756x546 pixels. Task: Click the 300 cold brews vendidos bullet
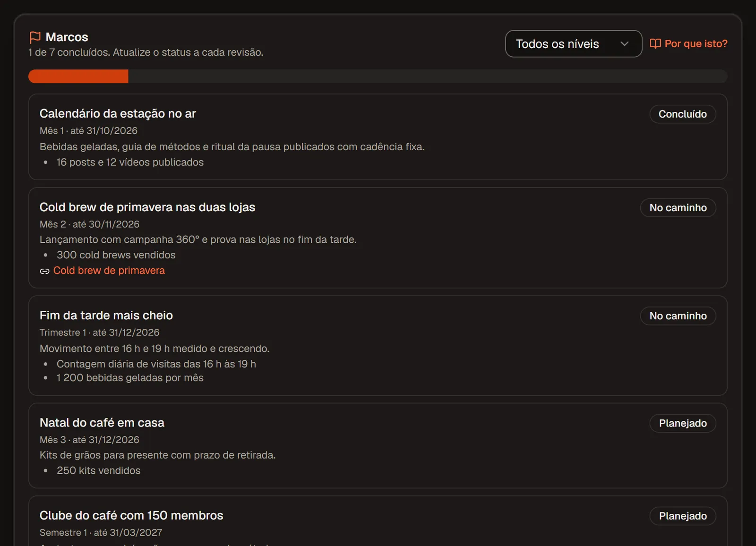[x=116, y=255]
